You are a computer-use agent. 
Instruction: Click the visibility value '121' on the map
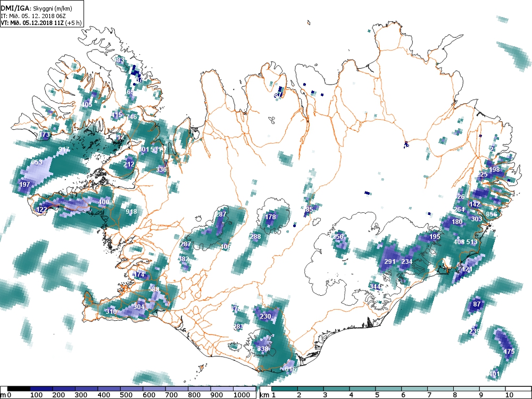click(x=467, y=269)
